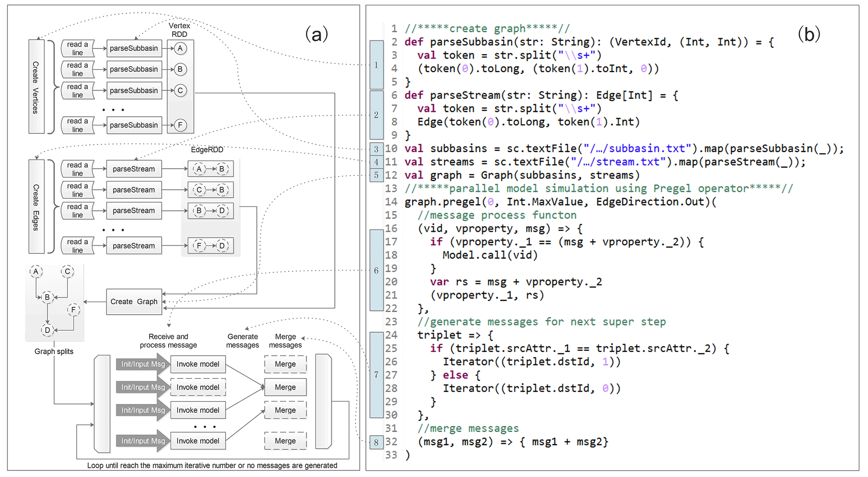The height and width of the screenshot is (477, 868).
Task: Click the first parseStream box
Action: (x=134, y=169)
